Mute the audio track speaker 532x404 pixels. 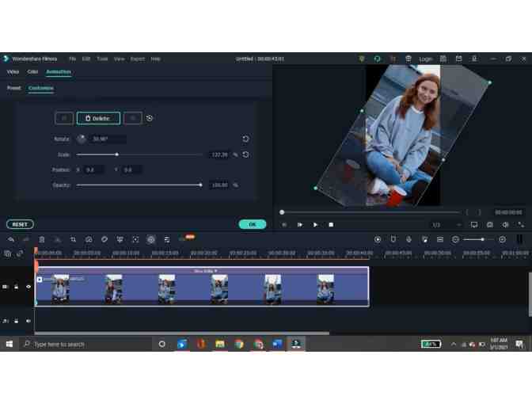pyautogui.click(x=28, y=321)
